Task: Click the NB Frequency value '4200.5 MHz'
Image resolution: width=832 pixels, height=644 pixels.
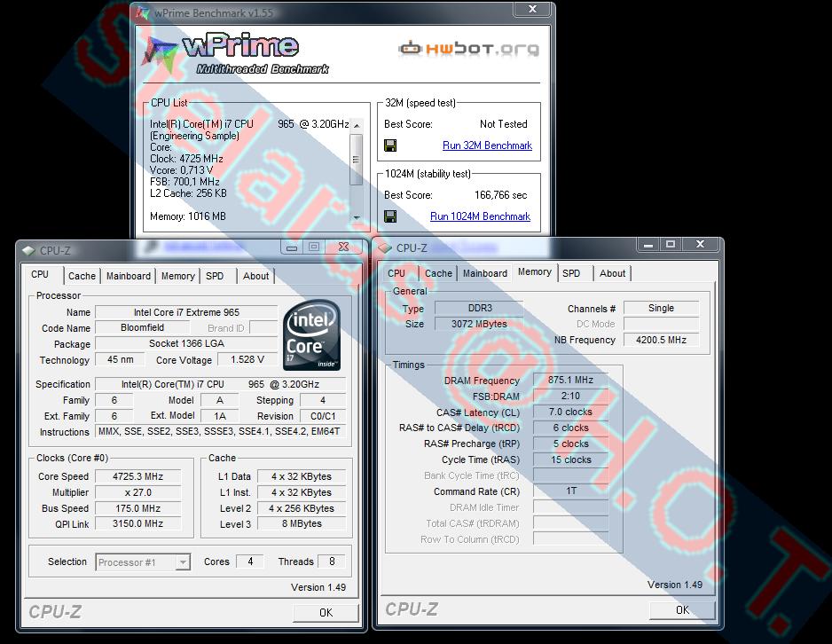Action: (661, 340)
